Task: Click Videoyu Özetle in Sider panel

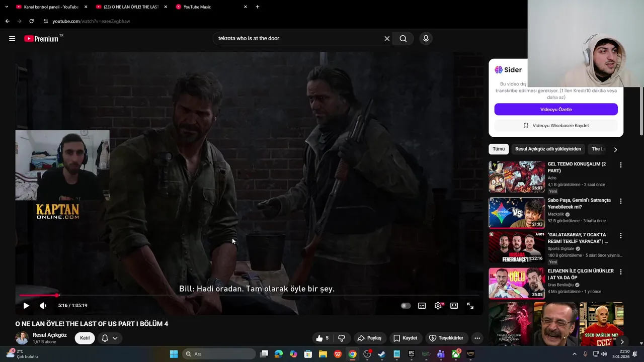Action: coord(556,109)
